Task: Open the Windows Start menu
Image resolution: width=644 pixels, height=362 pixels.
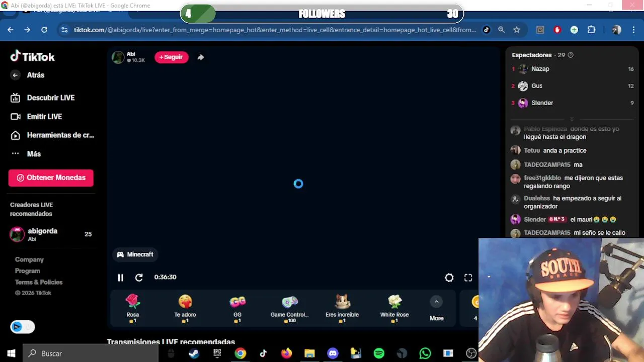Action: tap(11, 353)
